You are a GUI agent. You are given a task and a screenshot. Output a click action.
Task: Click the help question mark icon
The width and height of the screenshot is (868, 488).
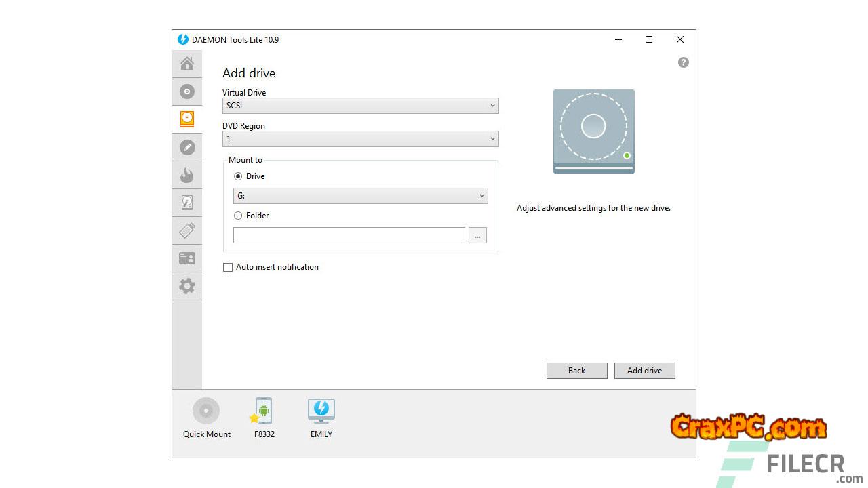click(x=683, y=62)
